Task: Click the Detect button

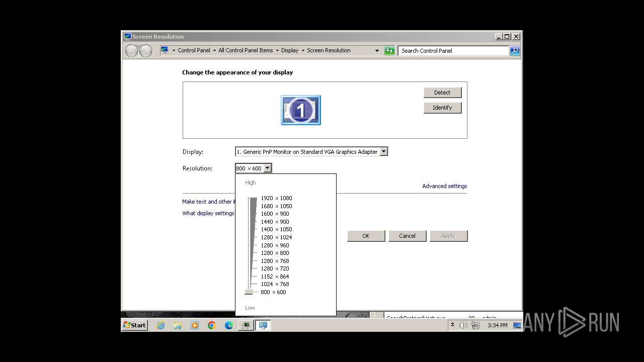Action: [x=442, y=93]
